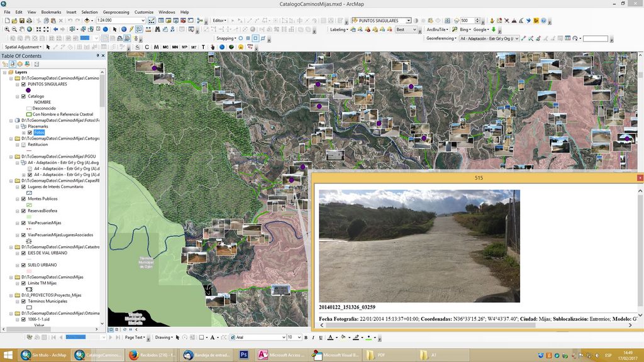Click the Bold formatting button
644x362 pixels.
click(x=304, y=337)
